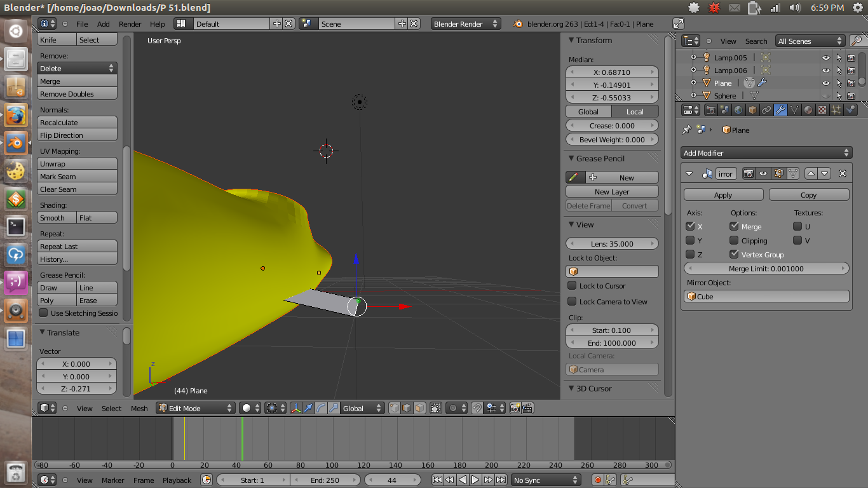This screenshot has width=868, height=488.
Task: Select translate manipulator arrow icon
Action: tap(308, 408)
